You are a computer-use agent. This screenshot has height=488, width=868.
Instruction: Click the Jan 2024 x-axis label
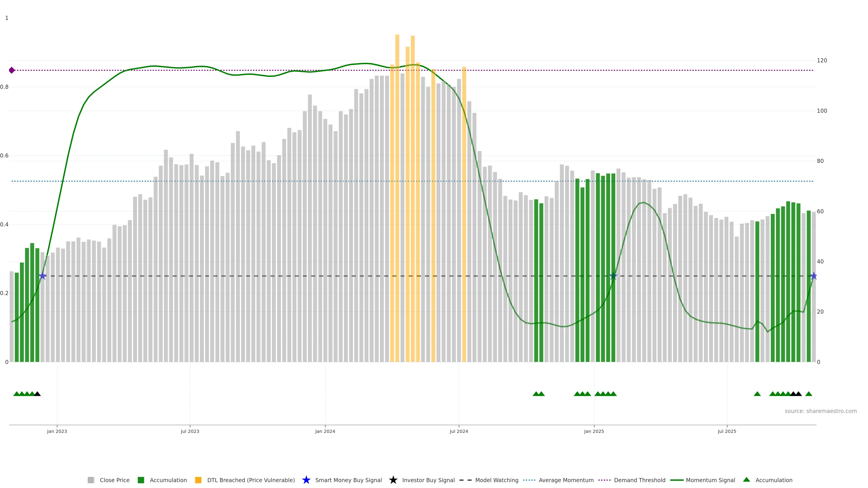325,431
